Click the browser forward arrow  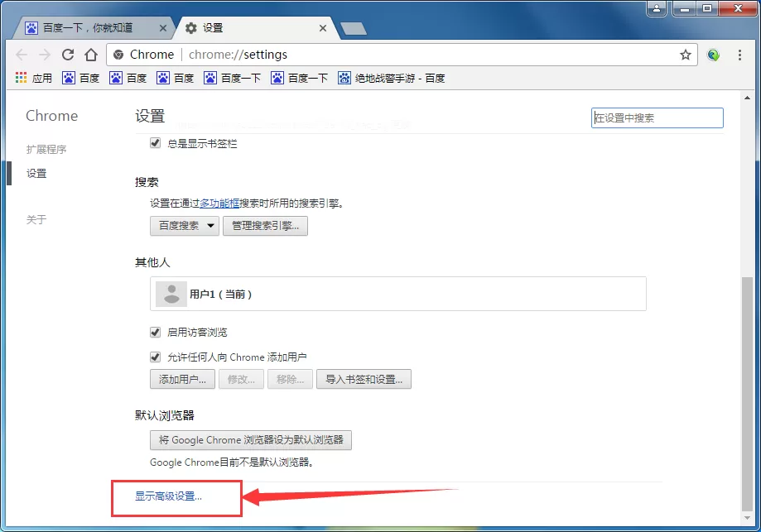point(45,55)
